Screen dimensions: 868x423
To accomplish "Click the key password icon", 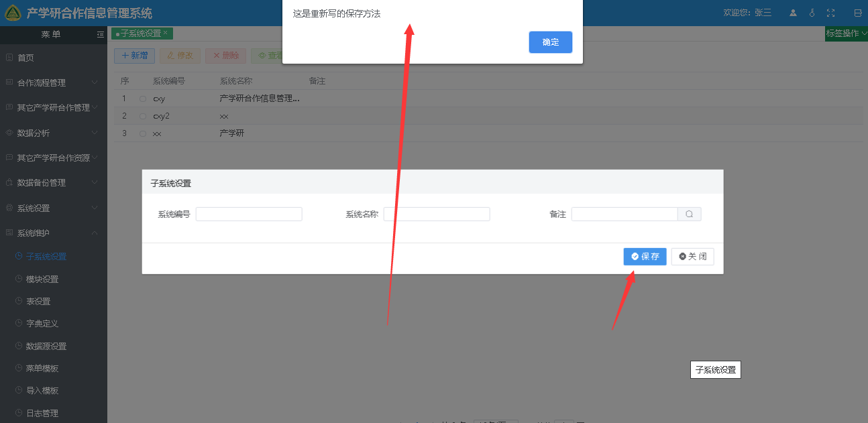I will pyautogui.click(x=812, y=13).
